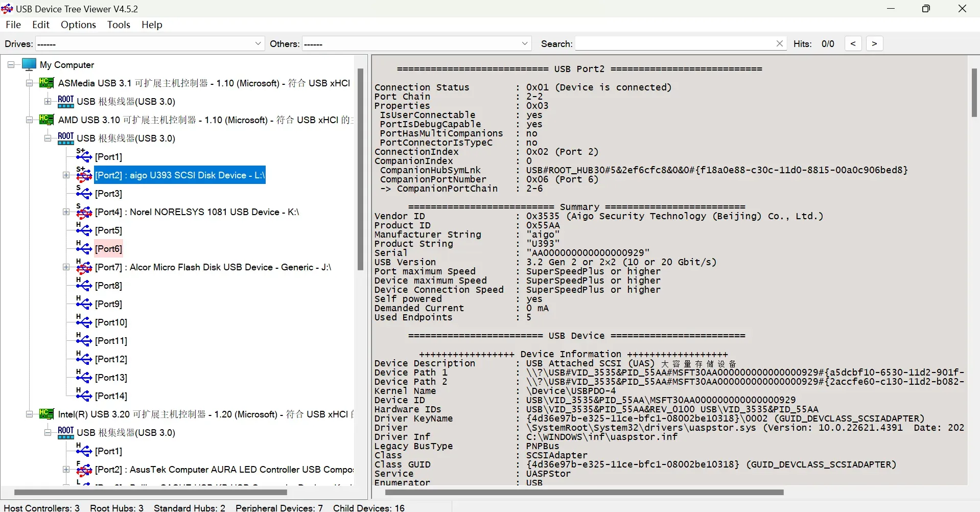
Task: Click the AsusTek AURA LED Controller device icon
Action: point(84,469)
